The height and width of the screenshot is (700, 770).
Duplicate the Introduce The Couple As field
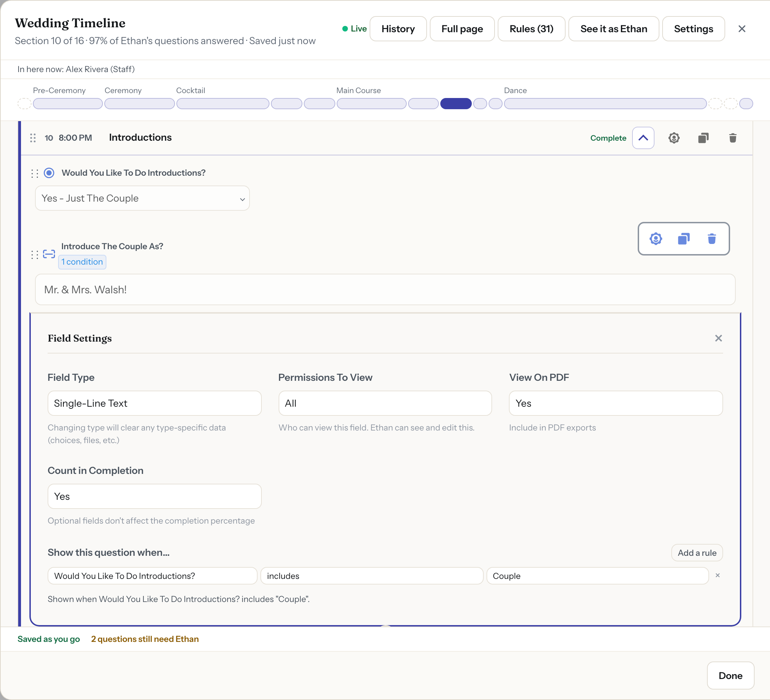pos(684,239)
